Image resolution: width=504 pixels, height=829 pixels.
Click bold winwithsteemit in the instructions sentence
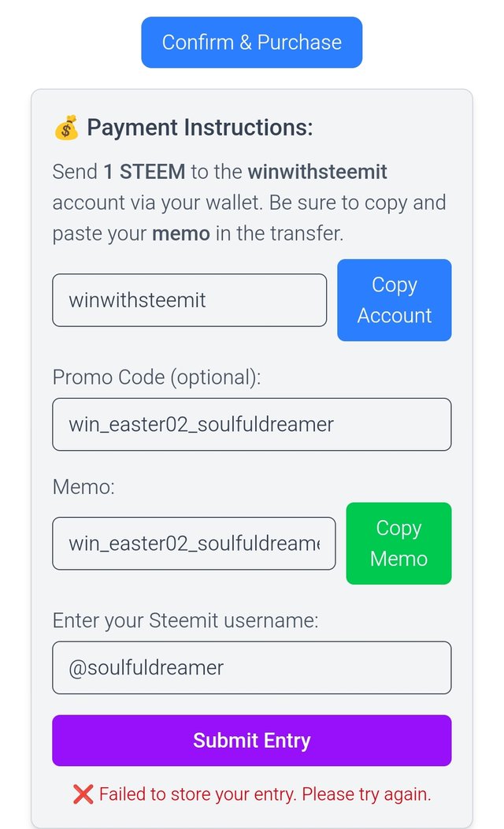click(x=317, y=172)
